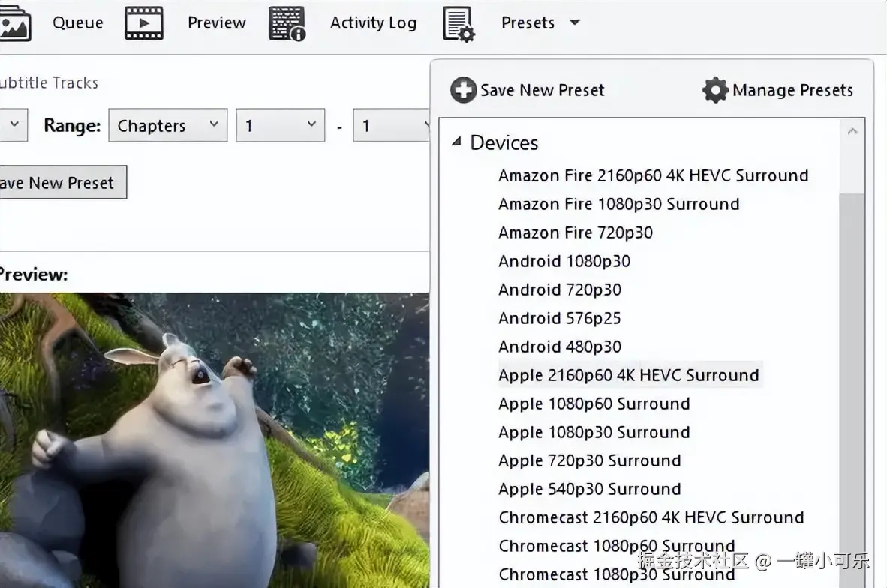The width and height of the screenshot is (887, 588).
Task: Click the presets list scrollbar thumb
Action: [852, 390]
